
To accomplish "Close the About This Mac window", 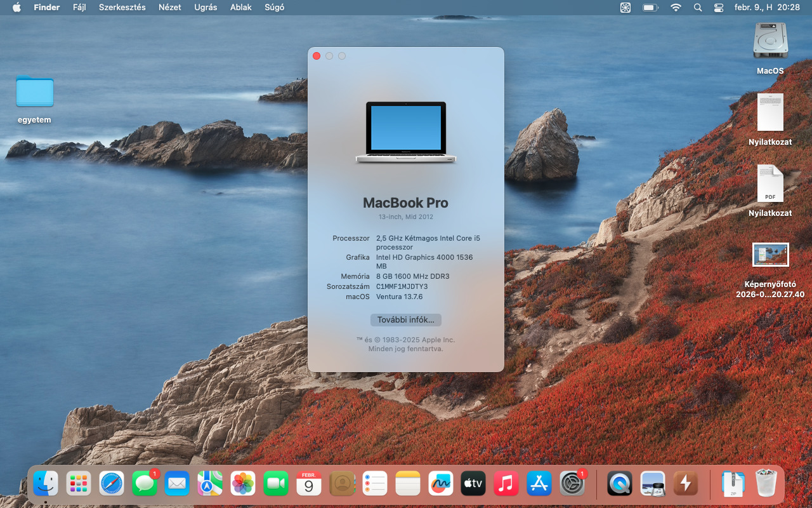I will pos(317,56).
